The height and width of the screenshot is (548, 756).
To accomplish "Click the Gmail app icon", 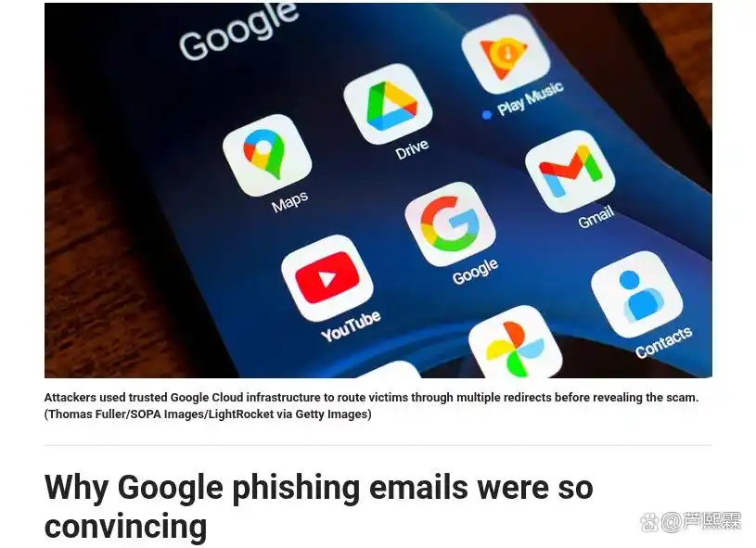I will click(x=570, y=172).
